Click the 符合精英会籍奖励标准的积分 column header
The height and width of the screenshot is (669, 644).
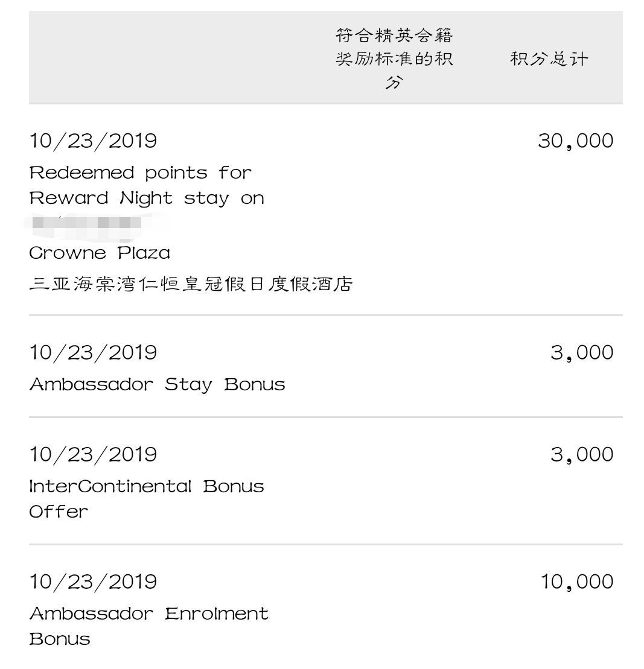tap(394, 59)
